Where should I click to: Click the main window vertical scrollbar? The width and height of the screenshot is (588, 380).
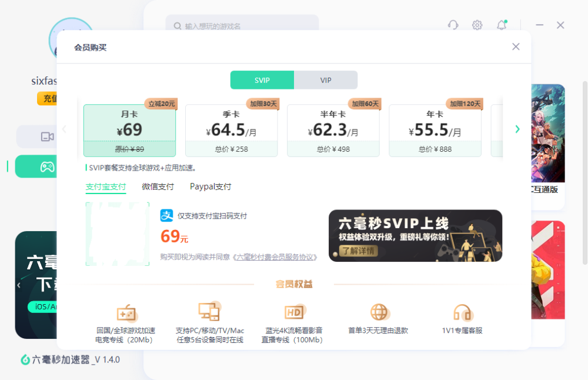584,172
